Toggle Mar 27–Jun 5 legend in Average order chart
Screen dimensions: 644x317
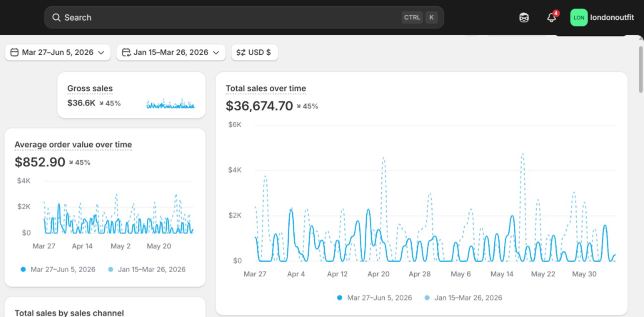(x=58, y=269)
